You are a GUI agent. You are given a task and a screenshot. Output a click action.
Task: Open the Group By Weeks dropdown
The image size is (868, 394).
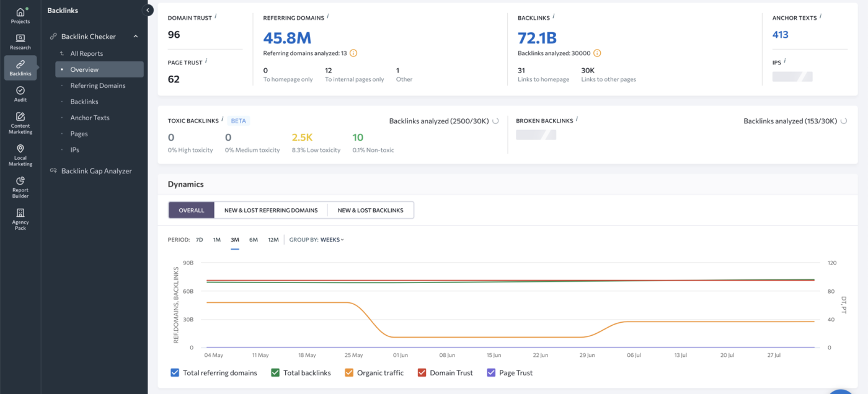pyautogui.click(x=332, y=240)
